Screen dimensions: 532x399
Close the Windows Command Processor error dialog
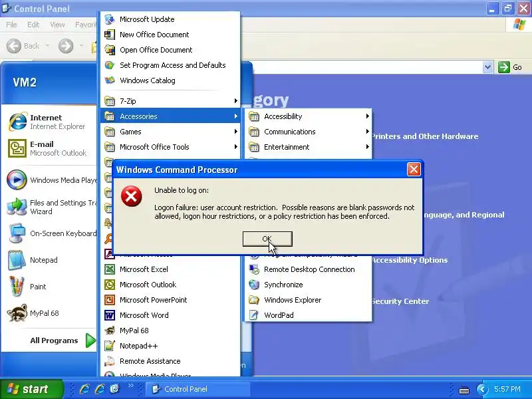(414, 170)
